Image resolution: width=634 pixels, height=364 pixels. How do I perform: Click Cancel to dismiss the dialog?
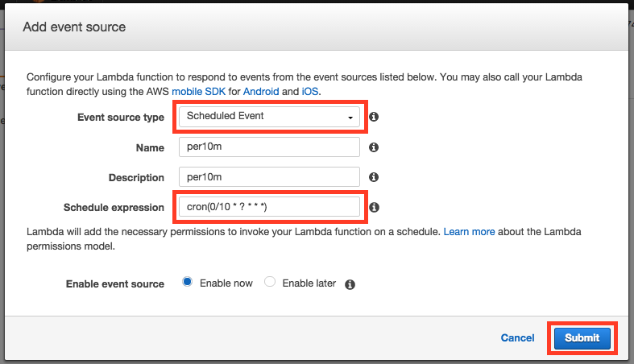(517, 338)
